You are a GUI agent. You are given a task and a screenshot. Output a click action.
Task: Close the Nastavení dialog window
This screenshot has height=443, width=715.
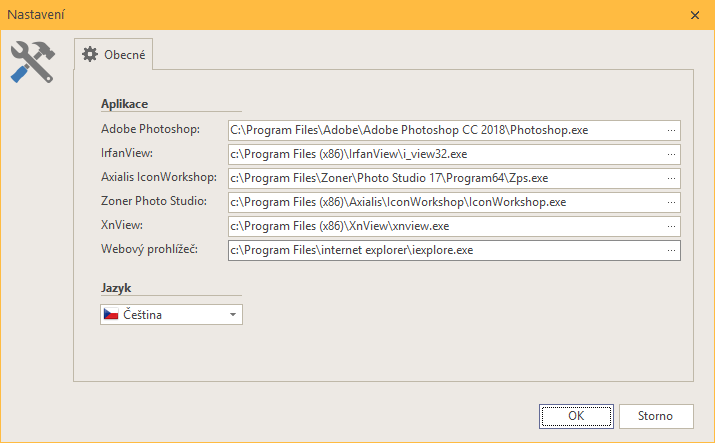[695, 15]
